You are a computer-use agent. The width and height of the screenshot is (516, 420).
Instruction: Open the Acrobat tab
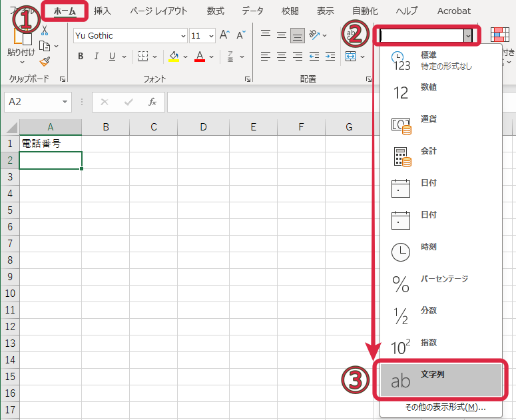click(x=454, y=11)
